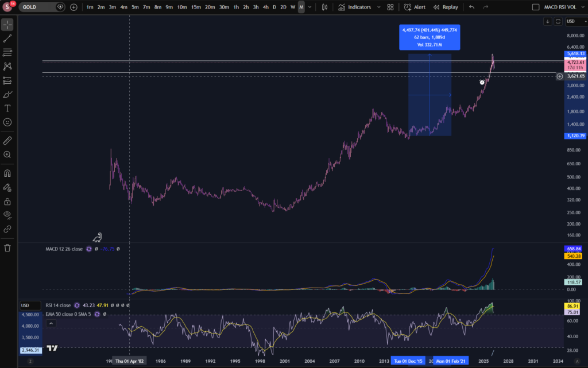This screenshot has height=368, width=588.
Task: Open the USD currency box in RSI pane
Action: tap(30, 305)
